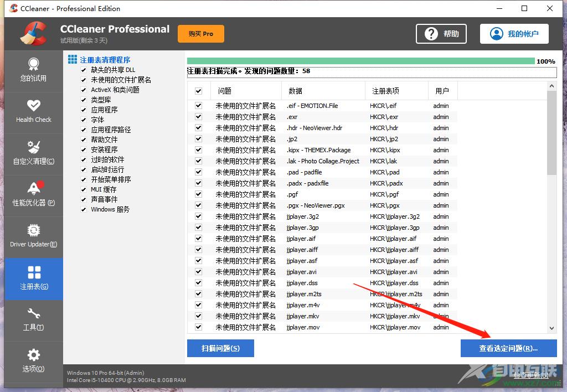567x392 pixels.
Task: Click Windows 10 Pro 64-bit status text
Action: (x=106, y=373)
